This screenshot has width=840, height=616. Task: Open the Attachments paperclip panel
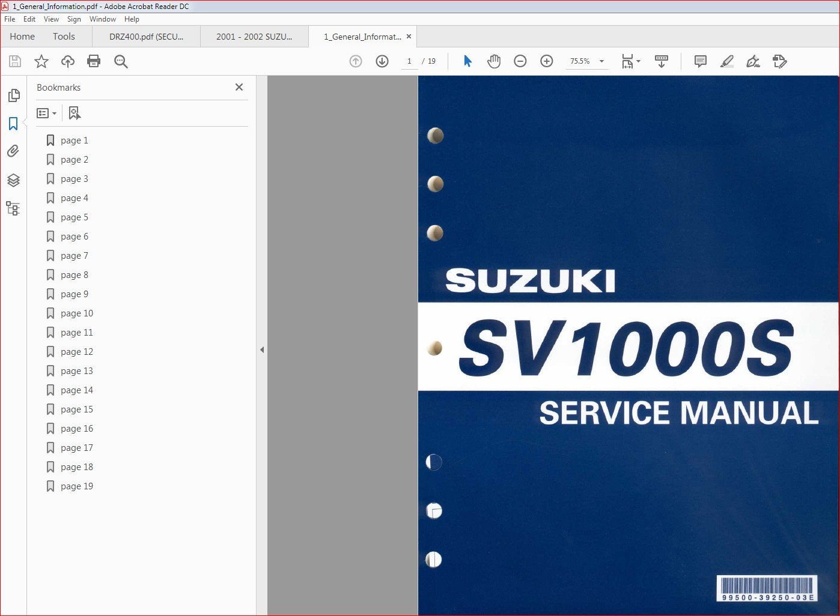(13, 151)
